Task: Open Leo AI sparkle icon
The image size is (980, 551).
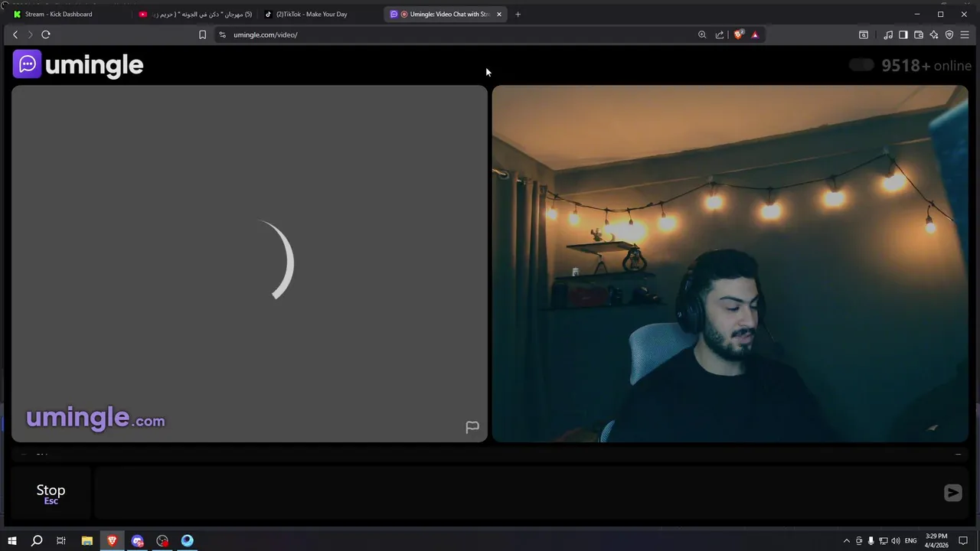Action: click(934, 34)
